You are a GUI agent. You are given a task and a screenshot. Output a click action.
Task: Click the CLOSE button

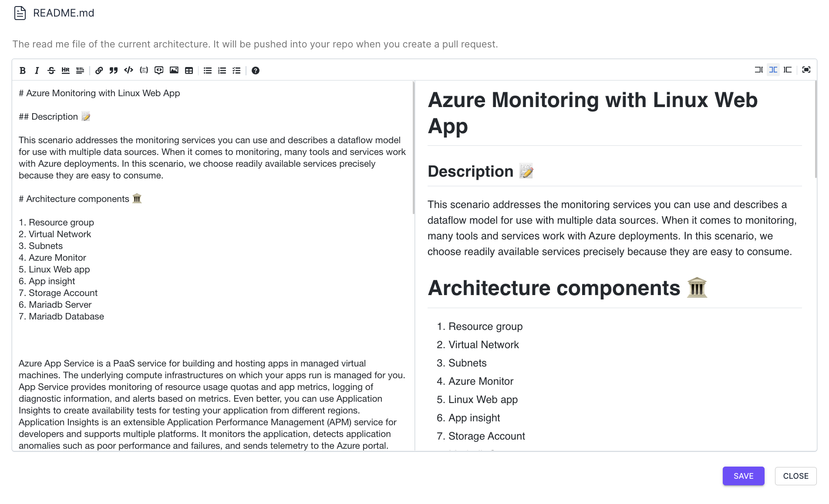coord(795,476)
